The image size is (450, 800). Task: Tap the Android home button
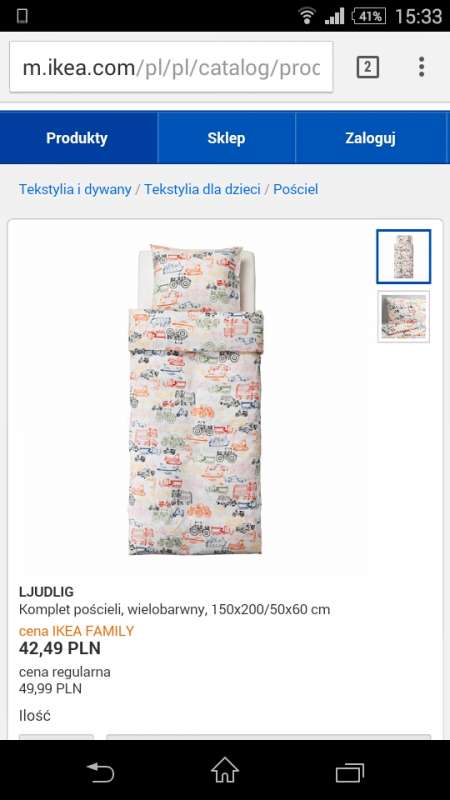tap(225, 770)
